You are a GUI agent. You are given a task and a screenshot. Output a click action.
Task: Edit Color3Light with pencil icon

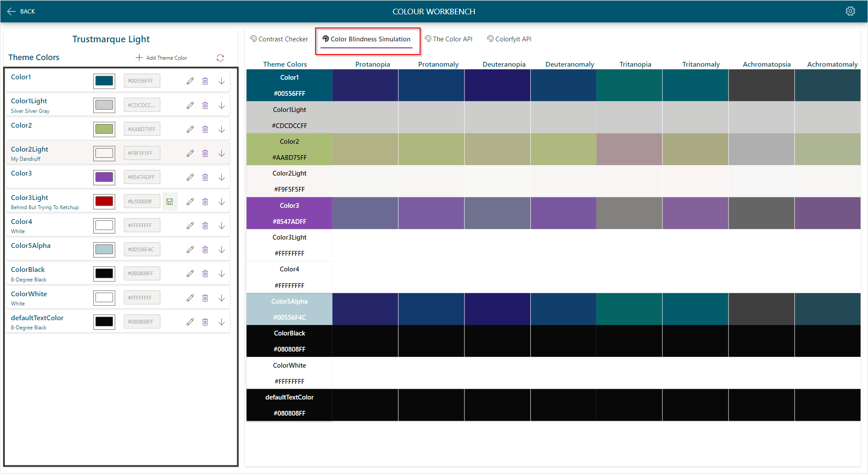(190, 202)
